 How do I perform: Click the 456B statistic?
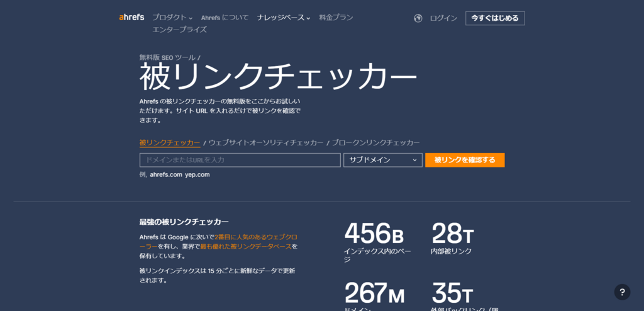pos(374,233)
